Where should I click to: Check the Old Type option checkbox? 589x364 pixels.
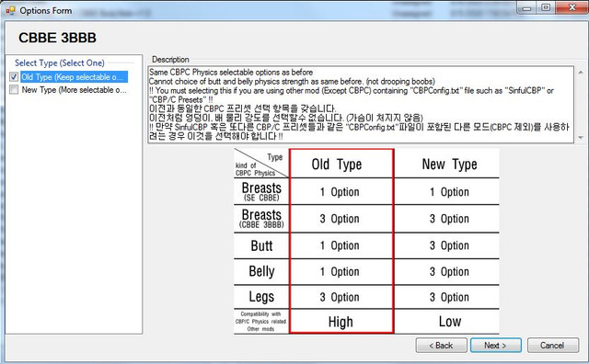pyautogui.click(x=14, y=77)
